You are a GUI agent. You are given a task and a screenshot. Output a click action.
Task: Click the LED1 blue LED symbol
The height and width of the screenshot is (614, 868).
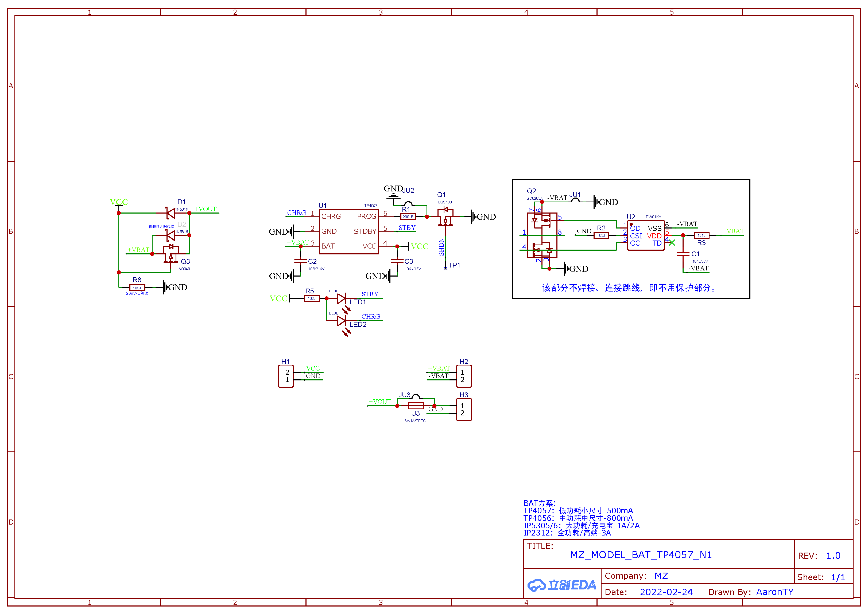pos(341,299)
